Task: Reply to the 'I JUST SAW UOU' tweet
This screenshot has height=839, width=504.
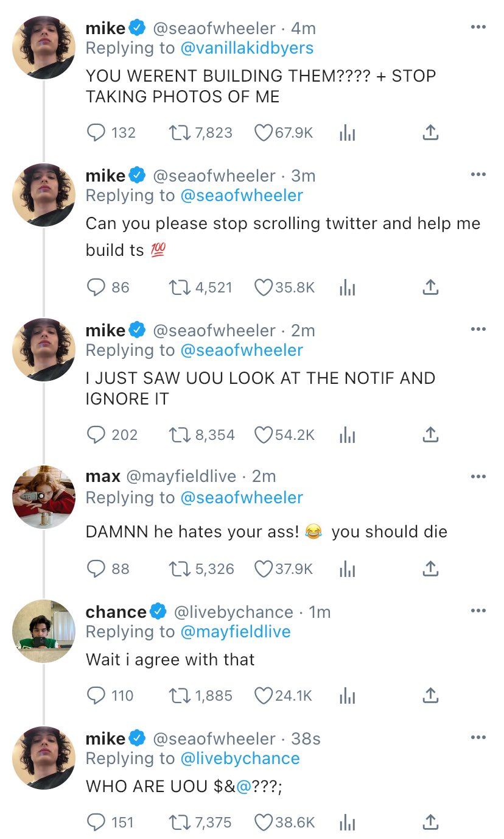Action: (96, 434)
